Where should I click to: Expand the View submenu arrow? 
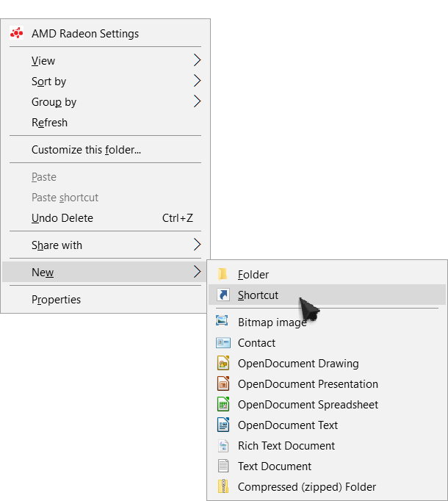(x=197, y=60)
